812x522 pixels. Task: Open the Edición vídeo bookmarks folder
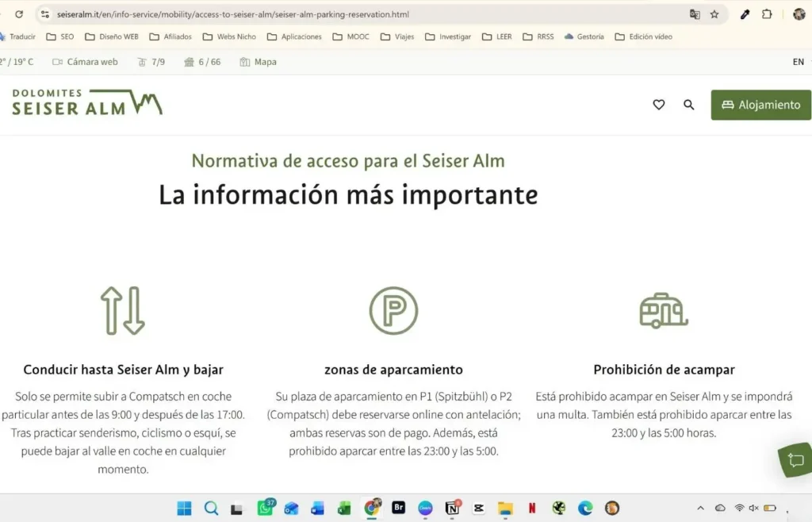coord(644,36)
